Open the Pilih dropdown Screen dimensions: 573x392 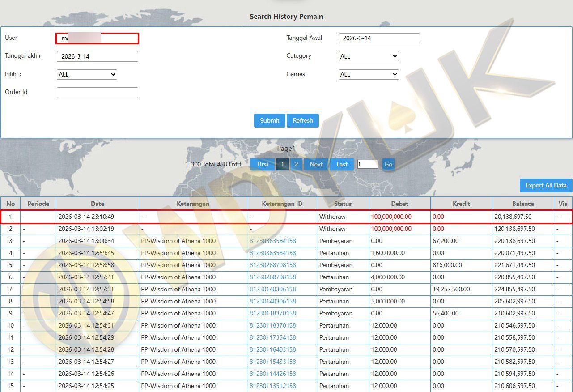(87, 74)
